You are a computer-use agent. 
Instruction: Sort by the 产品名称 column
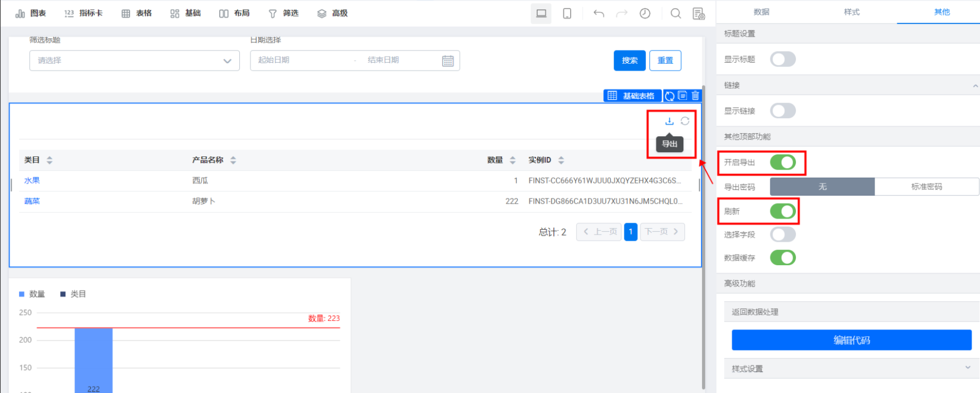point(233,160)
